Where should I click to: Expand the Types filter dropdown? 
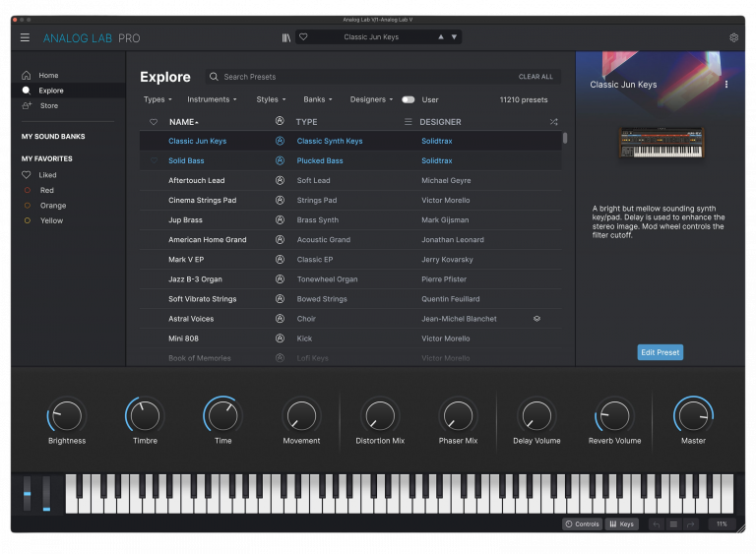(x=157, y=99)
